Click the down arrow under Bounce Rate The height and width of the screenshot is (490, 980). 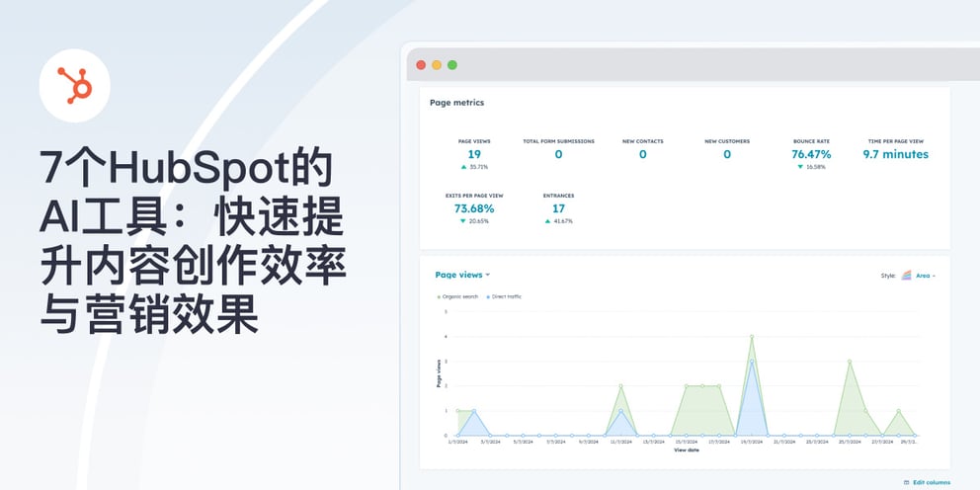[800, 167]
